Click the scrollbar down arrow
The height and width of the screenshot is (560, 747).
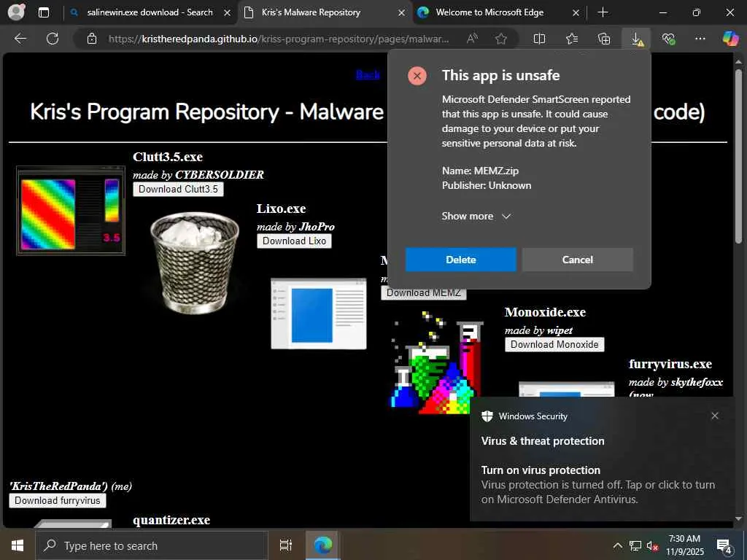[x=738, y=518]
